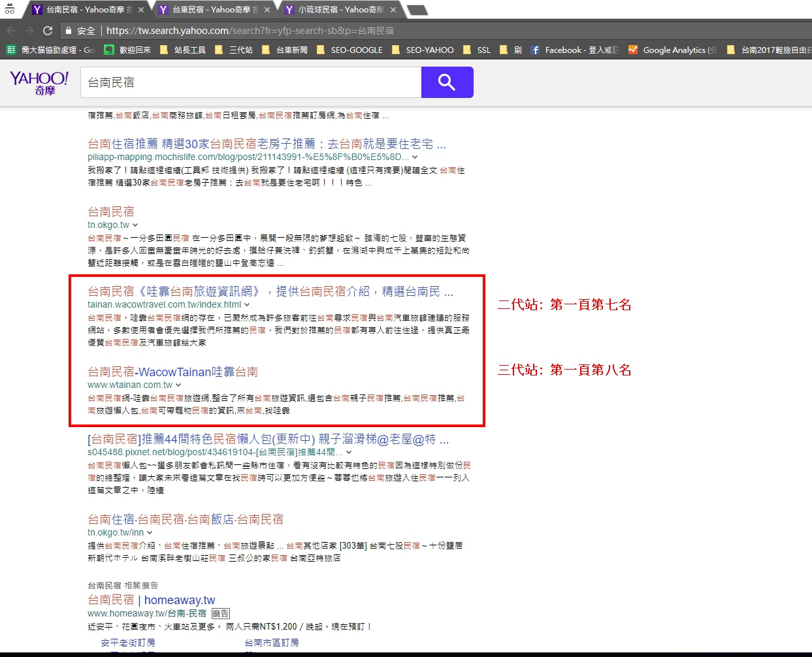Viewport: 812px width, 657px height.
Task: Open the SEO-GOOGLE bookmark folder
Action: [349, 50]
